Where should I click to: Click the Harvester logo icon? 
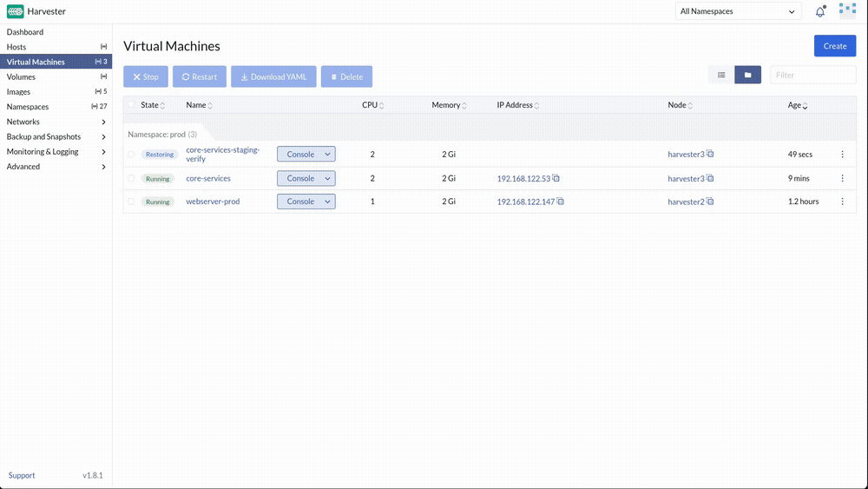(x=15, y=11)
